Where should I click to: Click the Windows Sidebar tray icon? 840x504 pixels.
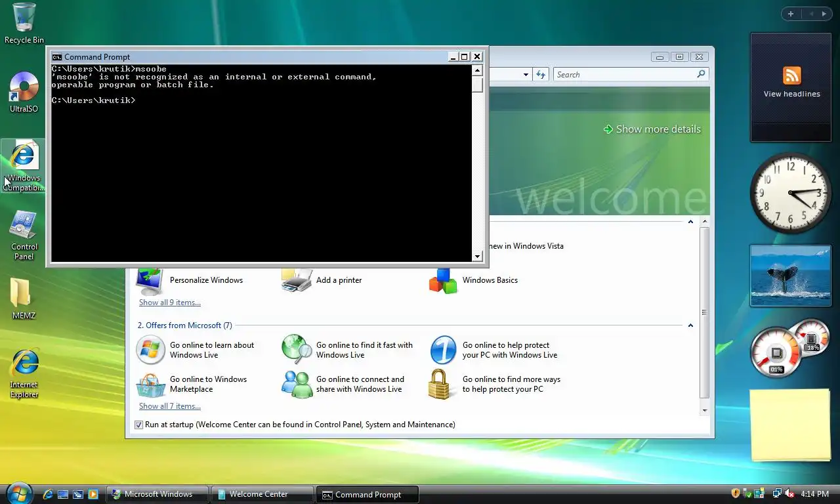point(759,493)
